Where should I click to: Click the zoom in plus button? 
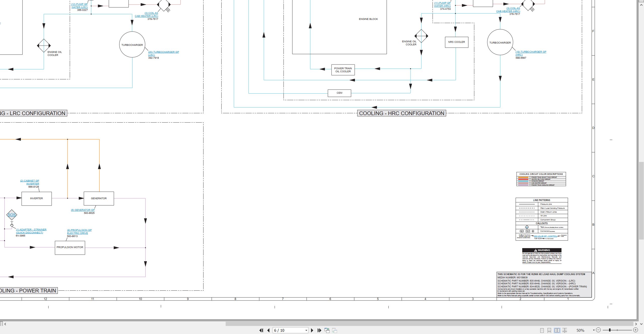(x=635, y=330)
